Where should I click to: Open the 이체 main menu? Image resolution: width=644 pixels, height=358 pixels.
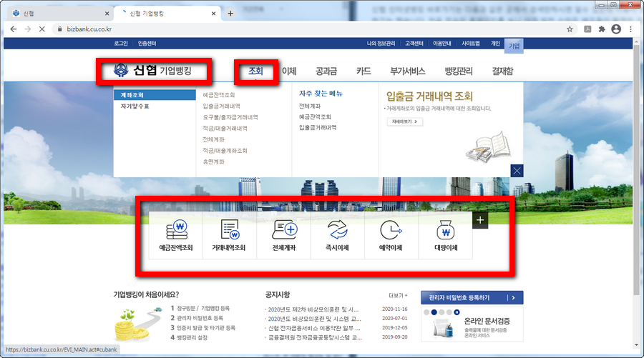tap(289, 71)
